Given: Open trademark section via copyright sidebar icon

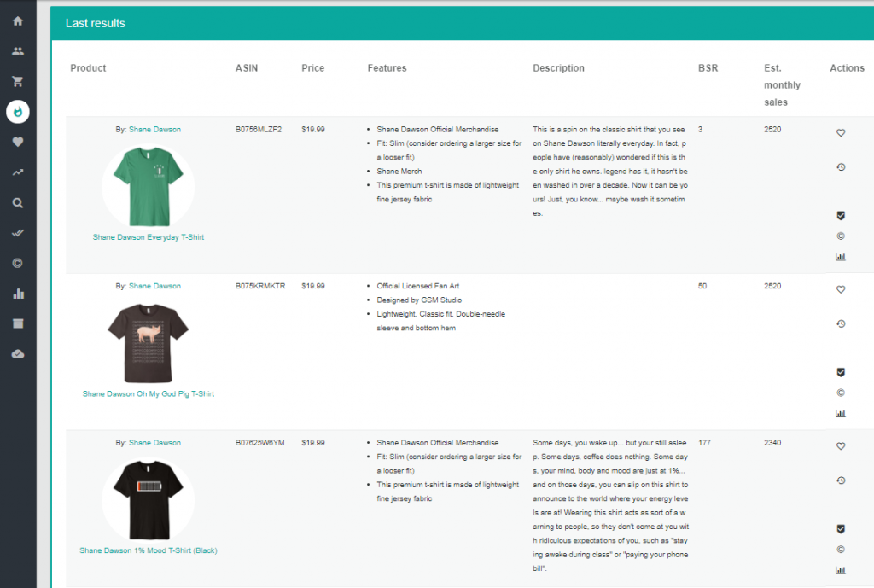Looking at the screenshot, I should 17,264.
